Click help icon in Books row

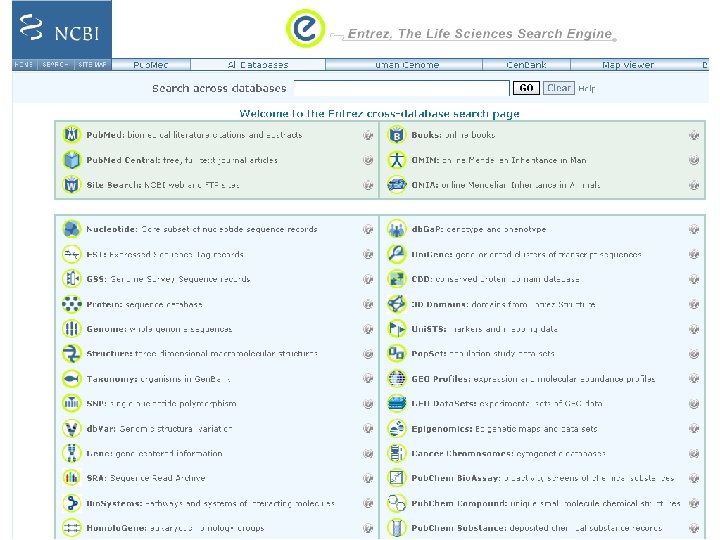(694, 135)
